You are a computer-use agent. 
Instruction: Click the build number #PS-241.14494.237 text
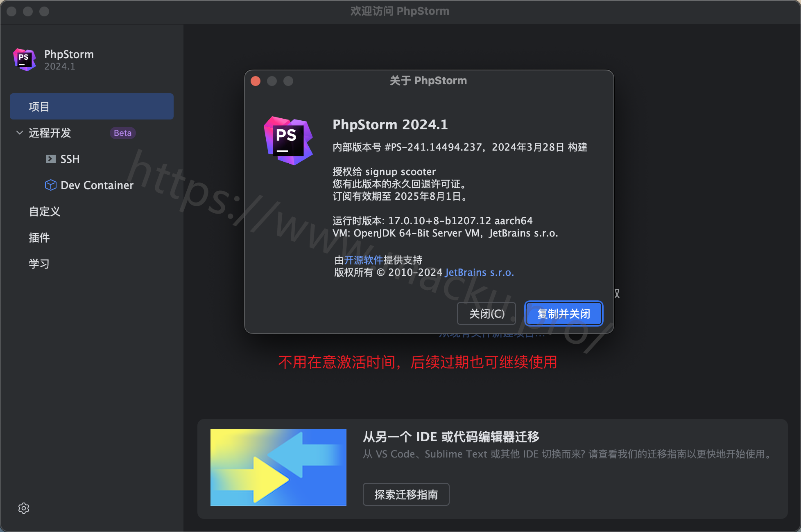pos(433,147)
